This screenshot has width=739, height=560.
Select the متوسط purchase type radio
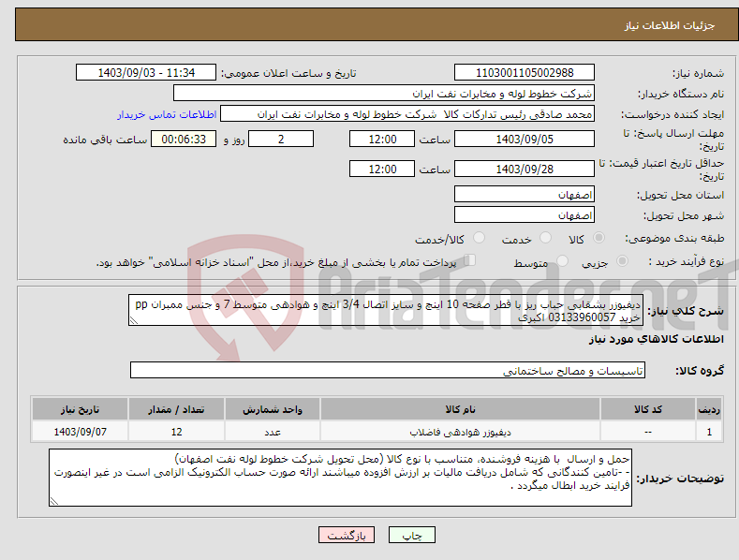pos(562,260)
